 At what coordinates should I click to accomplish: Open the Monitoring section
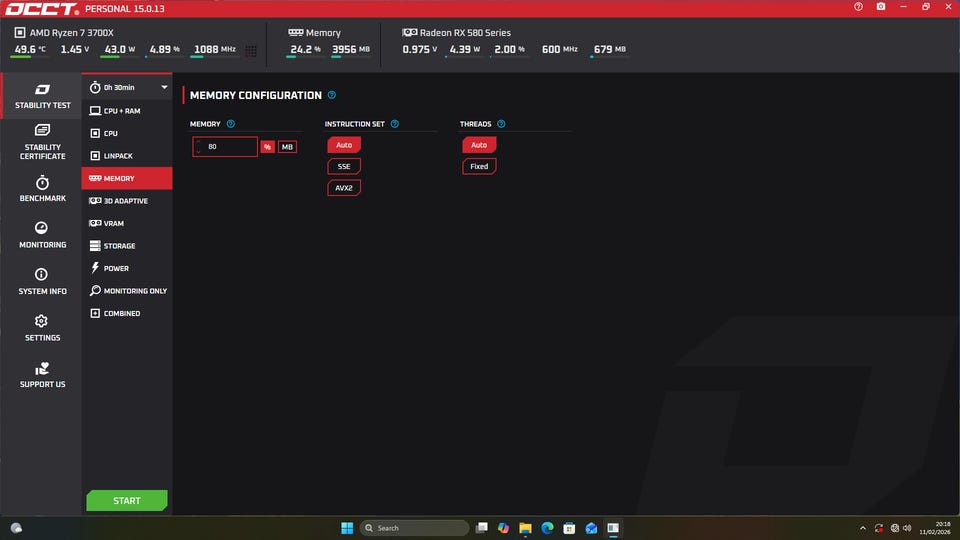click(x=42, y=235)
